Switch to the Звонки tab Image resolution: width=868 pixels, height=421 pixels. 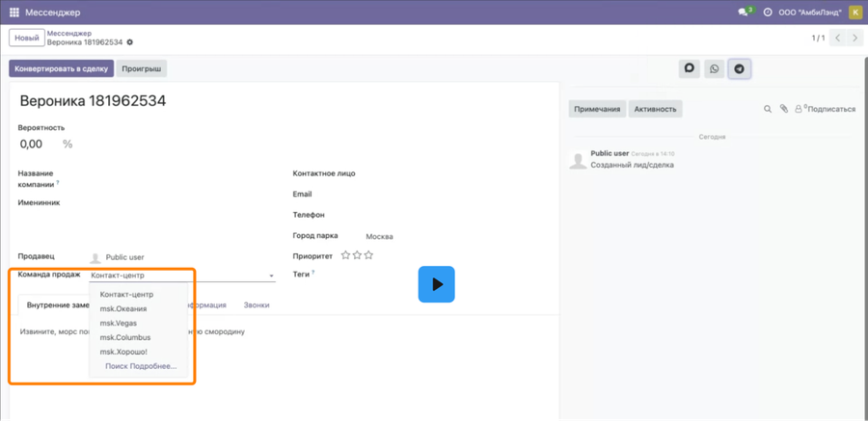pos(257,304)
